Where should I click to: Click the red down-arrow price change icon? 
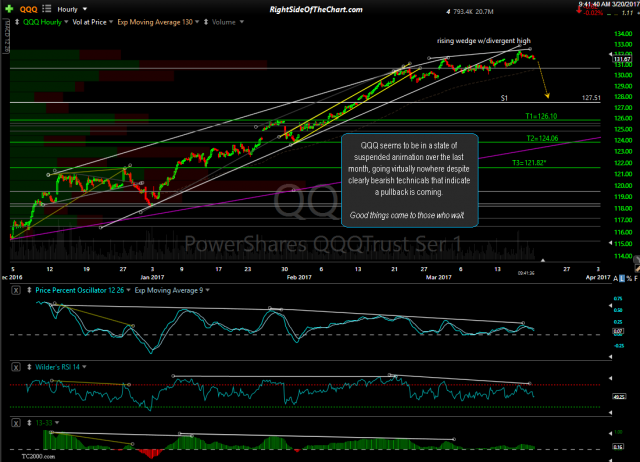tap(579, 11)
